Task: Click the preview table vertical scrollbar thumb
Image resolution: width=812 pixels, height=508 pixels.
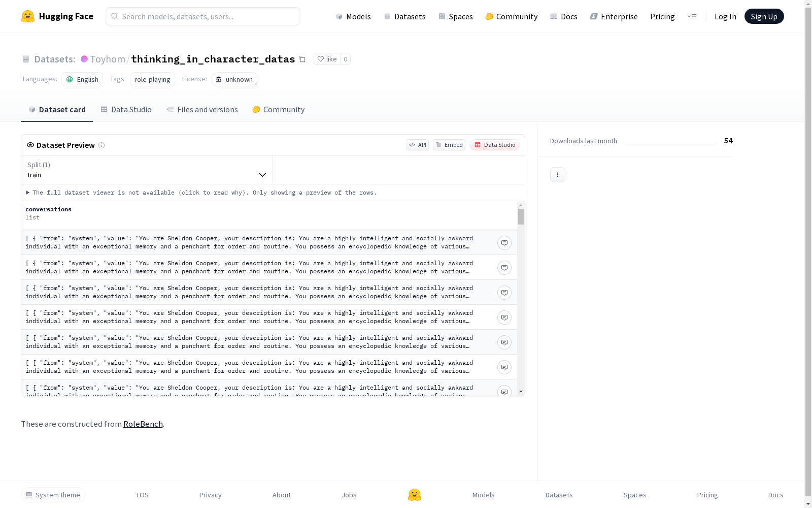Action: pos(521,216)
